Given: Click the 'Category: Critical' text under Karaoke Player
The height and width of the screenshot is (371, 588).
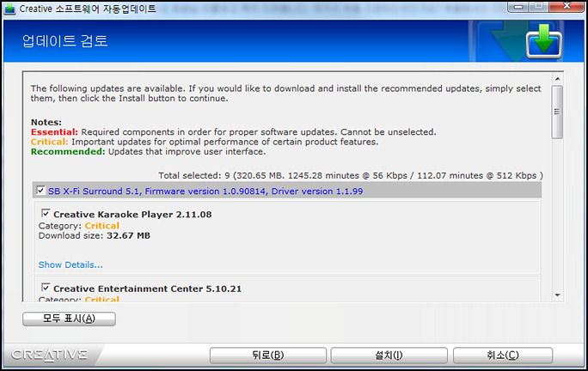Looking at the screenshot, I should 79,226.
